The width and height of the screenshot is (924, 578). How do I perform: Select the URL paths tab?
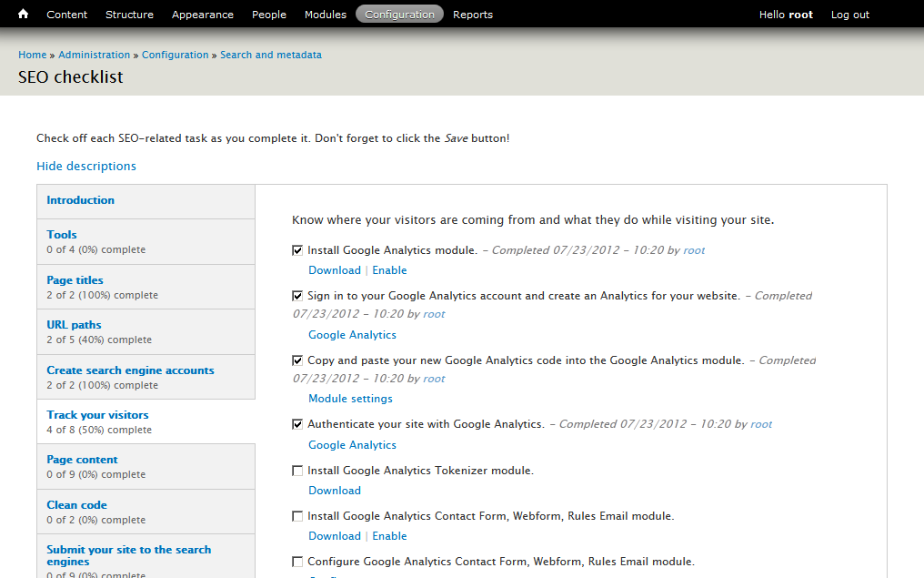click(74, 325)
